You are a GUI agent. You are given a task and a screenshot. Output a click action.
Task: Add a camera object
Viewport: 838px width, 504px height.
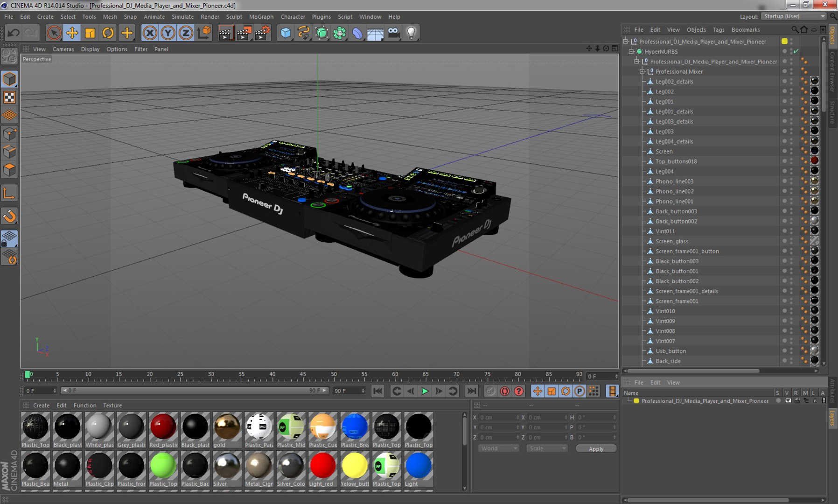click(x=394, y=33)
